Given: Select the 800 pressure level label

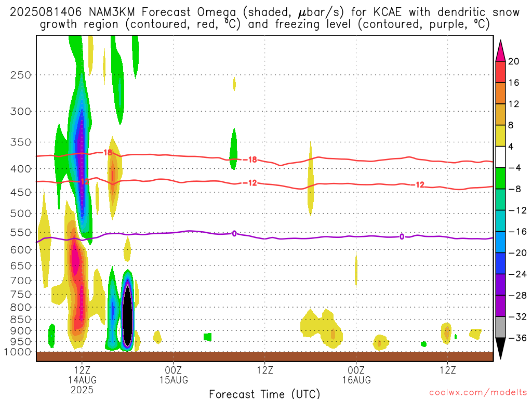Looking at the screenshot, I should click(x=21, y=308).
